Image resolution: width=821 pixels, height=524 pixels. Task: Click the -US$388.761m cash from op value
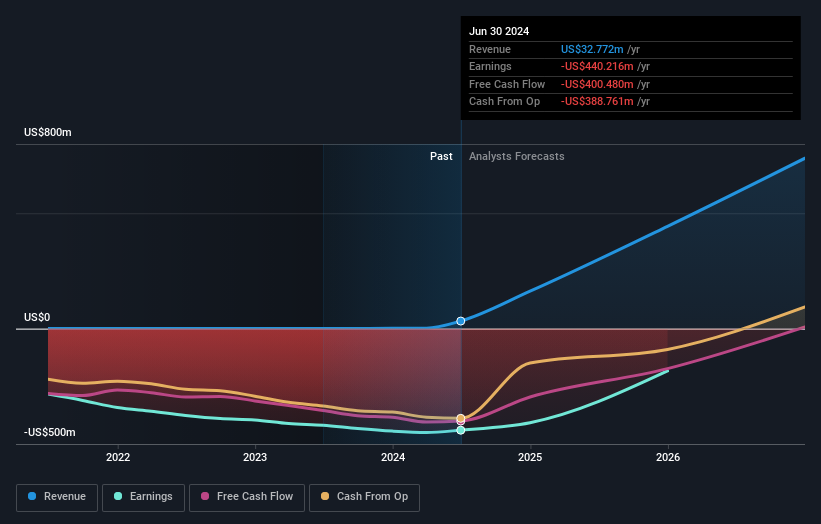597,102
